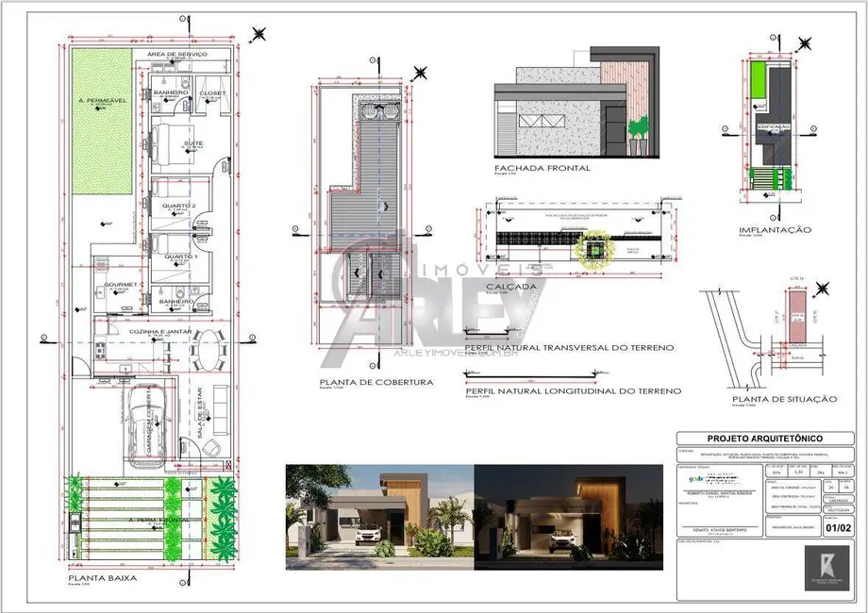
Task: Open the daytime house render image
Action: [x=376, y=510]
